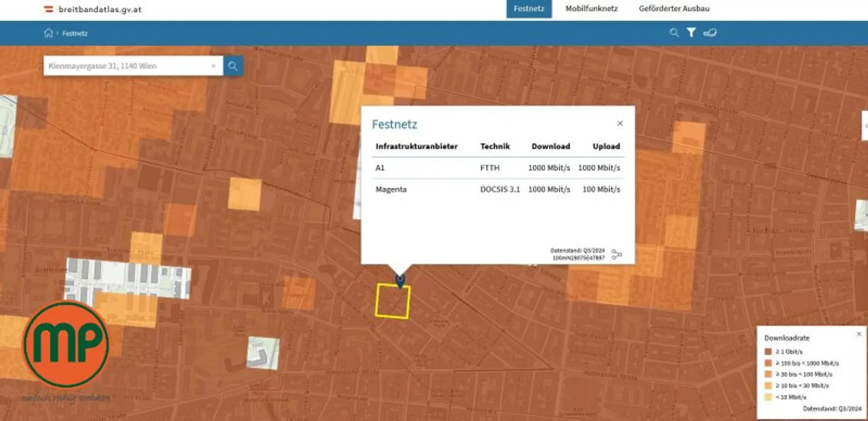Click the magnifier button beside the address field
Viewport: 868px width, 421px height.
(x=233, y=66)
